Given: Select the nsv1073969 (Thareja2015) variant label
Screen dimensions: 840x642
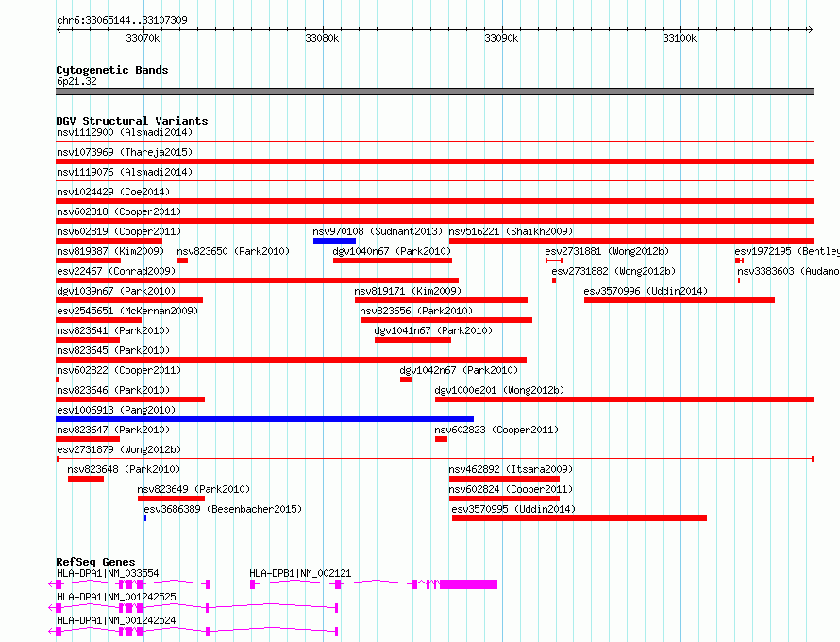Looking at the screenshot, I should pos(125,152).
